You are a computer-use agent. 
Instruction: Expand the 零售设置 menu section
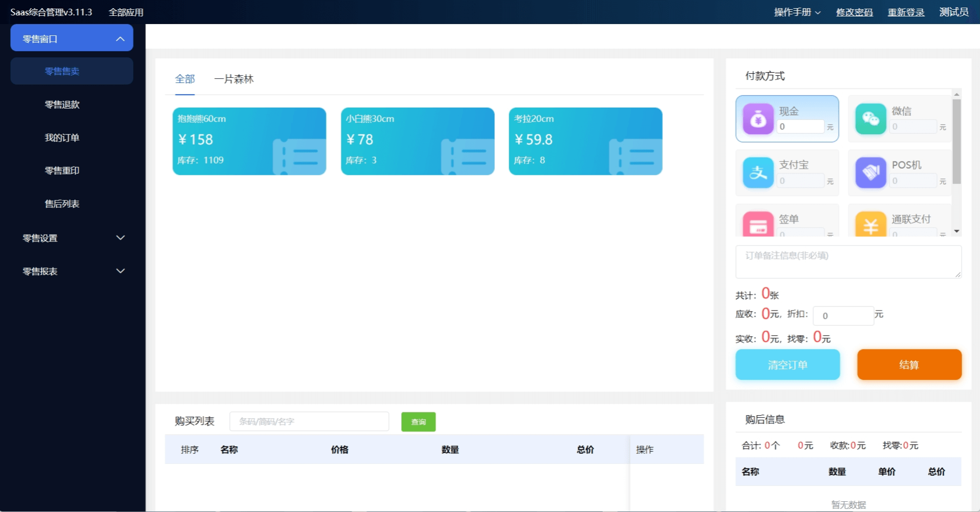72,238
